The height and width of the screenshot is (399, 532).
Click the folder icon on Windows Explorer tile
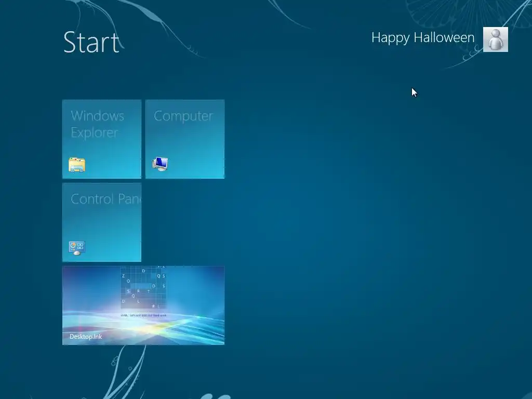77,165
